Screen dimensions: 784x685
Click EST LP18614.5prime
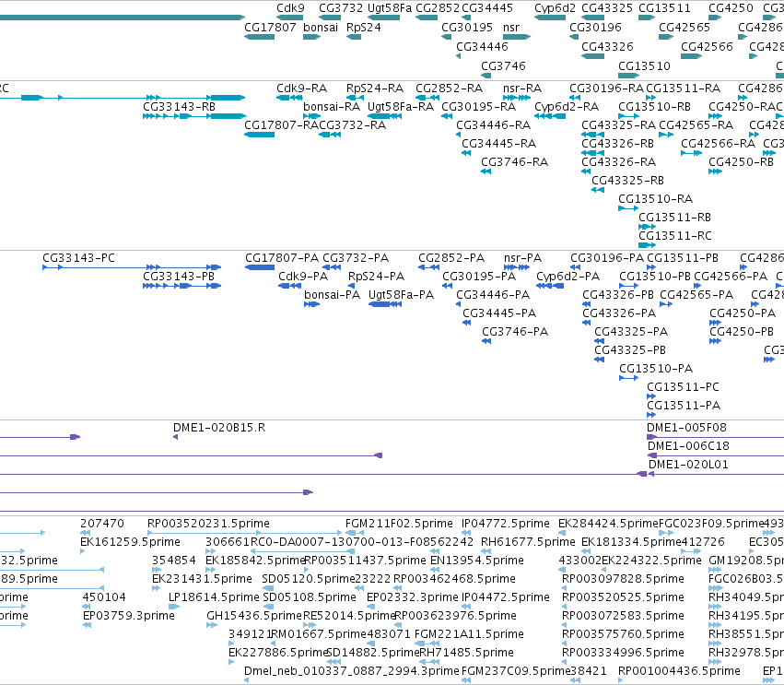[214, 597]
